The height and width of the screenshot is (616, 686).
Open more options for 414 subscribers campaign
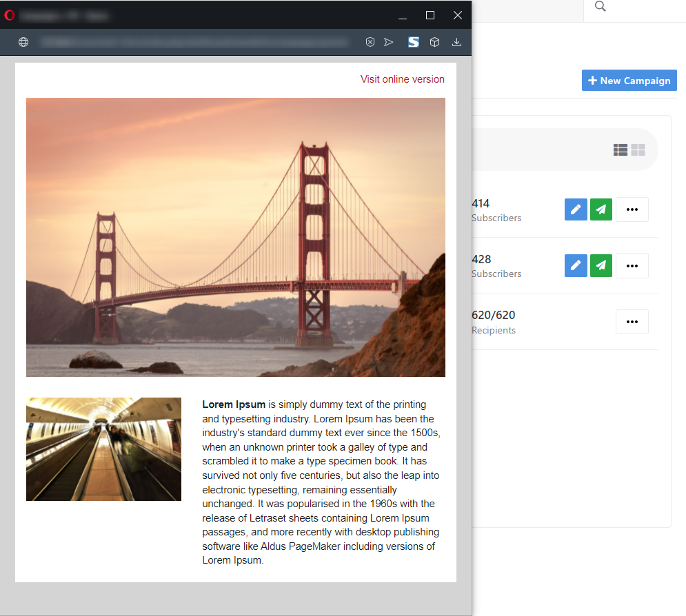click(x=632, y=209)
